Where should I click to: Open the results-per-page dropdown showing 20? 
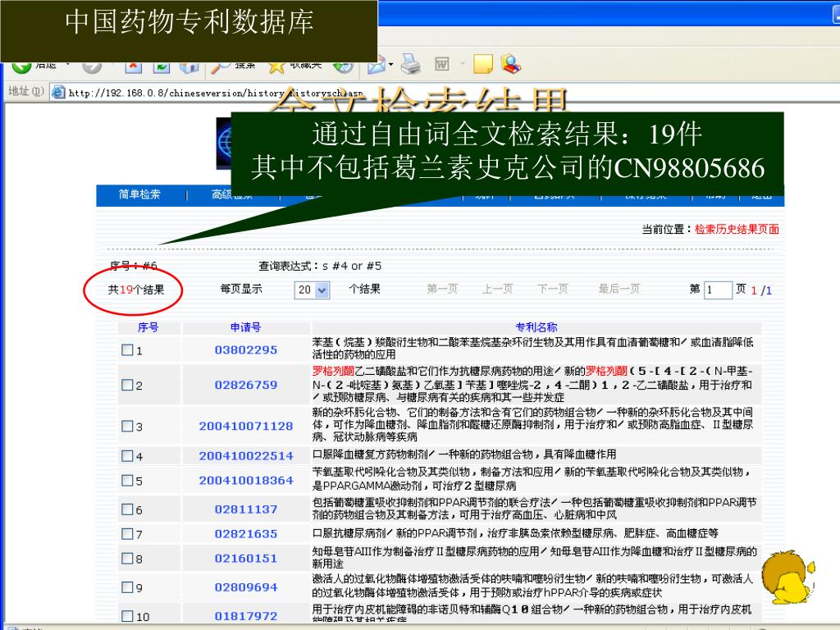coord(312,290)
